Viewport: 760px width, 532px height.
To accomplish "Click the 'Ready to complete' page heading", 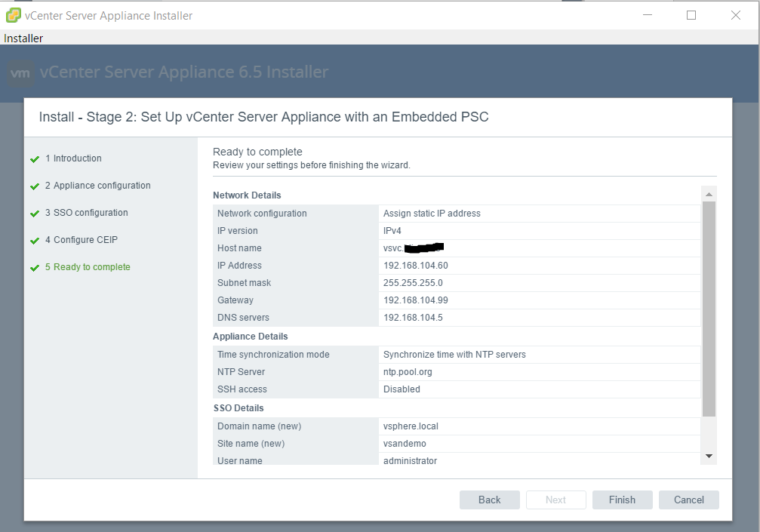I will [x=257, y=152].
